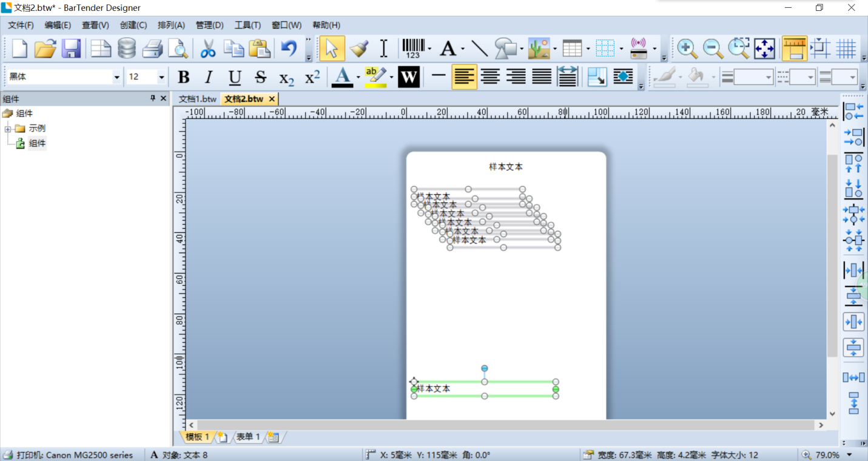The width and height of the screenshot is (868, 461).
Task: Align left edges in alignment toolbar
Action: (853, 111)
